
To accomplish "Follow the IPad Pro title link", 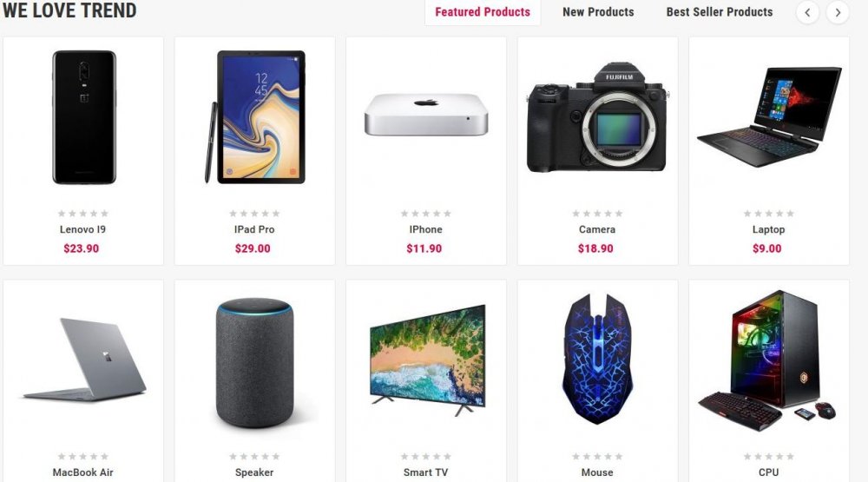I will coord(254,229).
